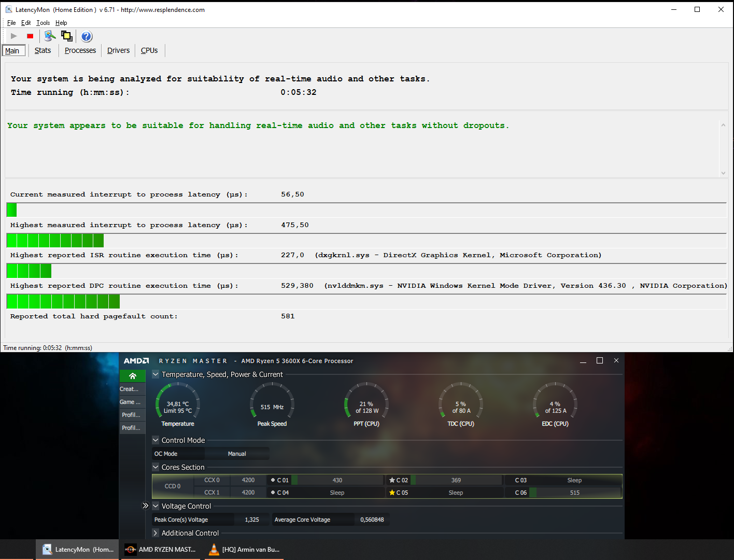This screenshot has height=560, width=734.
Task: Collapse the Temperature, Speed, Power & Current section
Action: point(156,374)
